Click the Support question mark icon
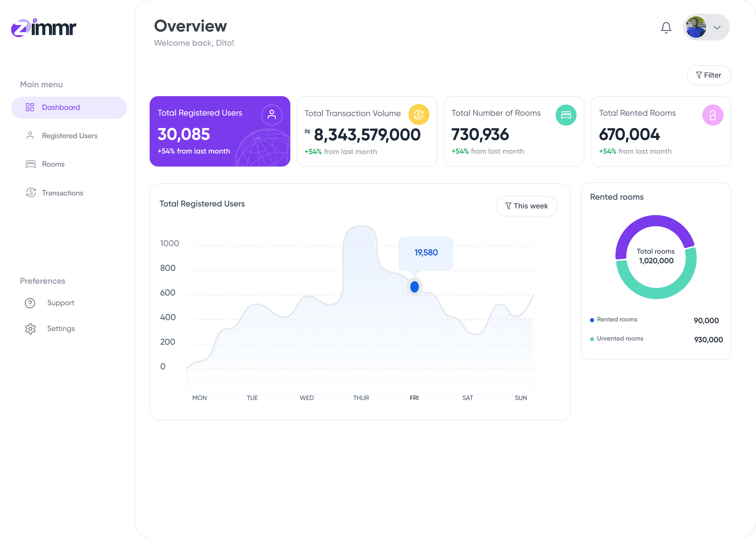Image resolution: width=756 pixels, height=538 pixels. [30, 303]
